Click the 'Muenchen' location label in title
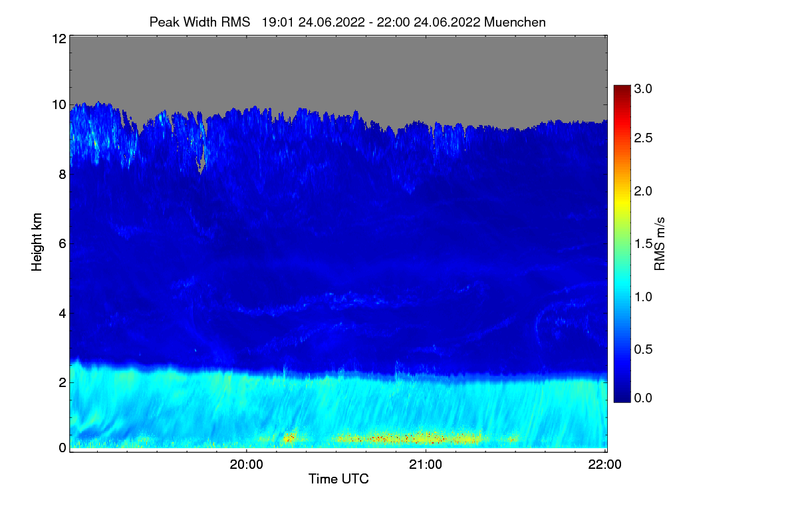This screenshot has height=532, width=798. [515, 22]
